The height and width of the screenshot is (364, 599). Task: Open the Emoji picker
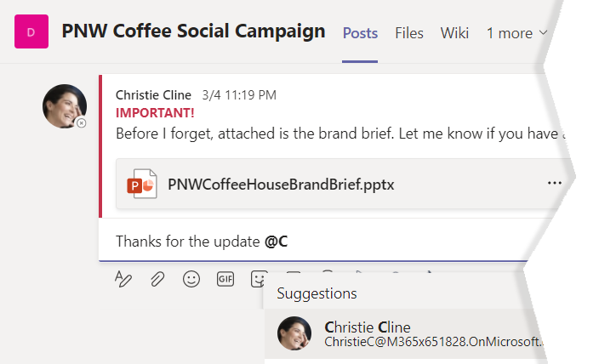coord(191,279)
